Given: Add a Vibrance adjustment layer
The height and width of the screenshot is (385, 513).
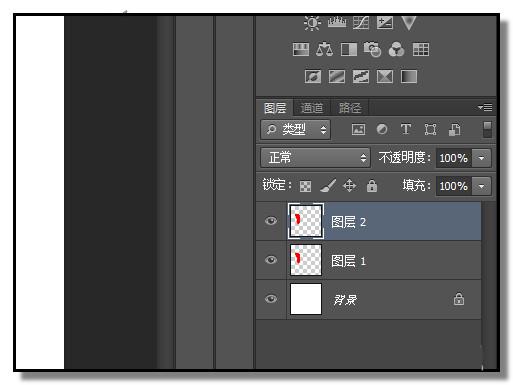Looking at the screenshot, I should pos(409,23).
